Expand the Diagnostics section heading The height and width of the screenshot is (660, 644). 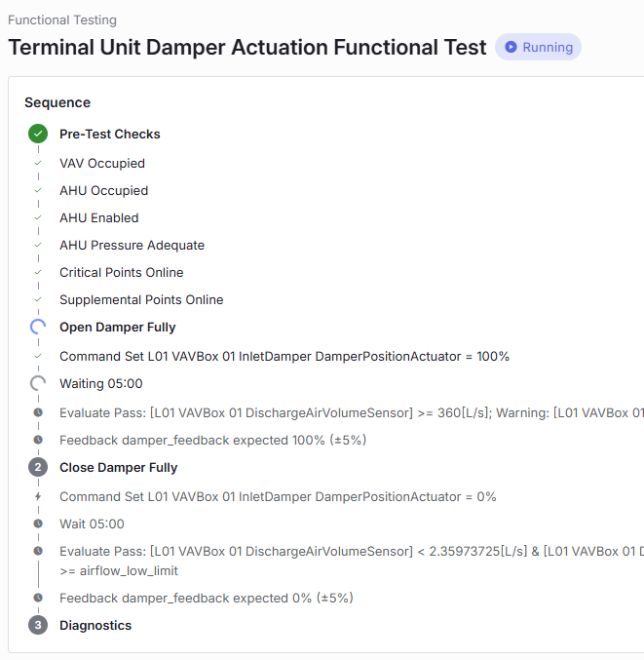point(95,625)
